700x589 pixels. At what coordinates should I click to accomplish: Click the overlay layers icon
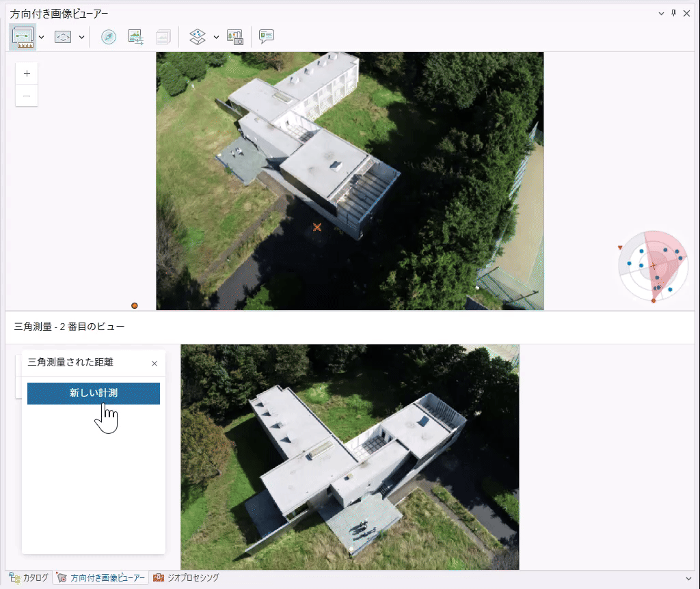[x=198, y=37]
